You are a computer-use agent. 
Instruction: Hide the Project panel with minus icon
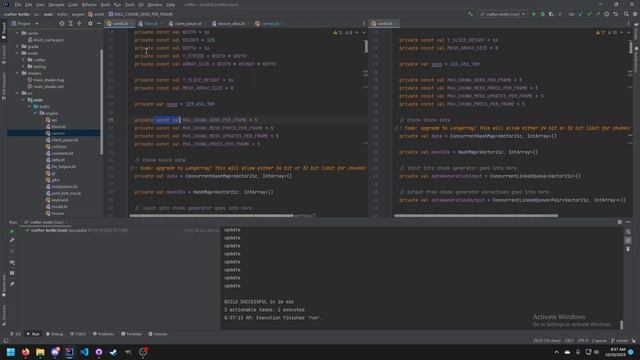point(98,24)
